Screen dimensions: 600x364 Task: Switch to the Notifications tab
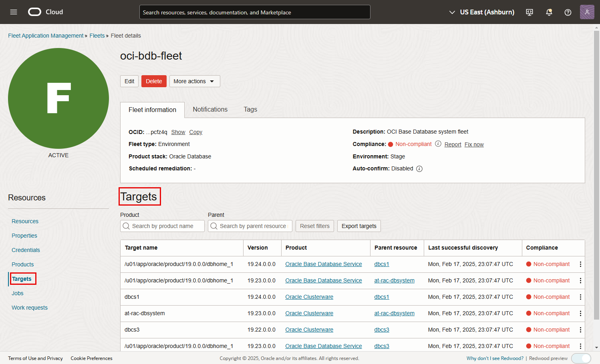pyautogui.click(x=210, y=110)
